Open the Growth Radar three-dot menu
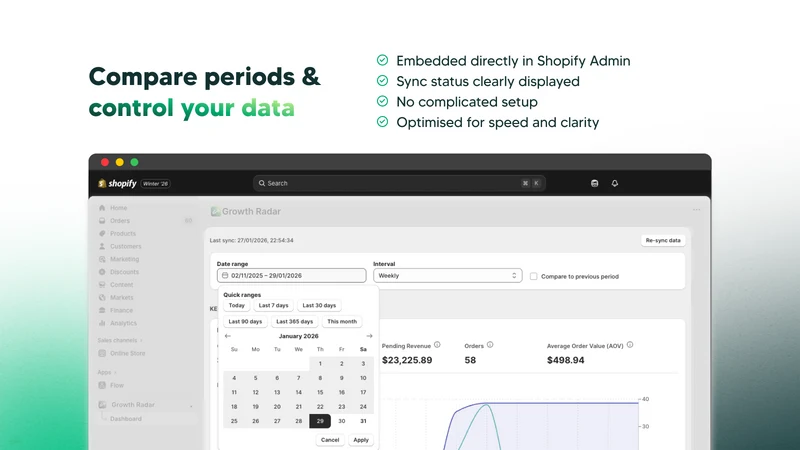Viewport: 800px width, 450px height. (696, 210)
